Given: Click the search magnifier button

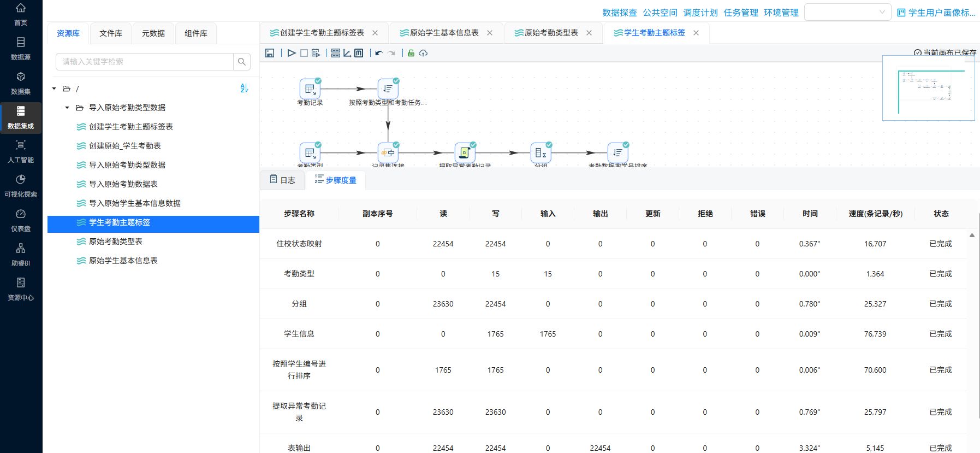Looking at the screenshot, I should [242, 62].
